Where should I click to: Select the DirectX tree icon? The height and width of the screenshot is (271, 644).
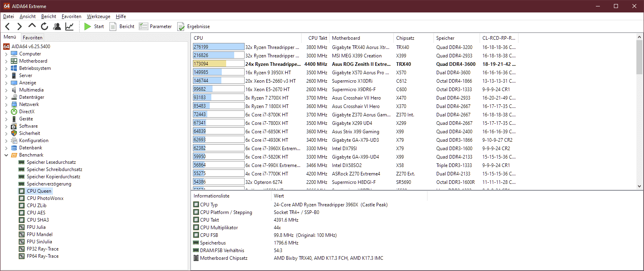click(14, 112)
